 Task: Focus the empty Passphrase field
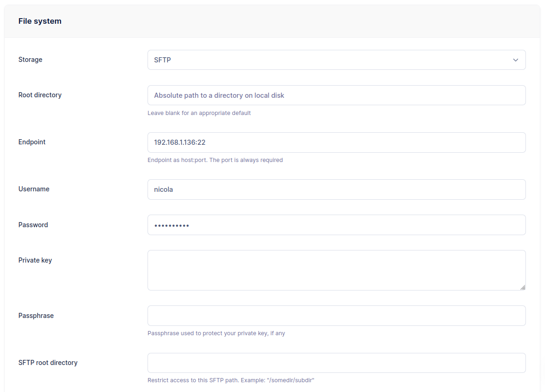pyautogui.click(x=336, y=316)
